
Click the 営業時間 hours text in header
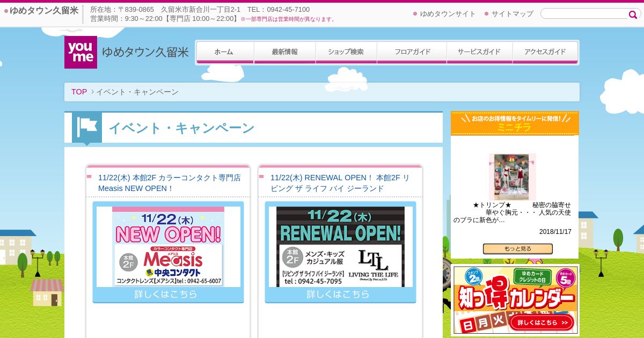tap(164, 19)
